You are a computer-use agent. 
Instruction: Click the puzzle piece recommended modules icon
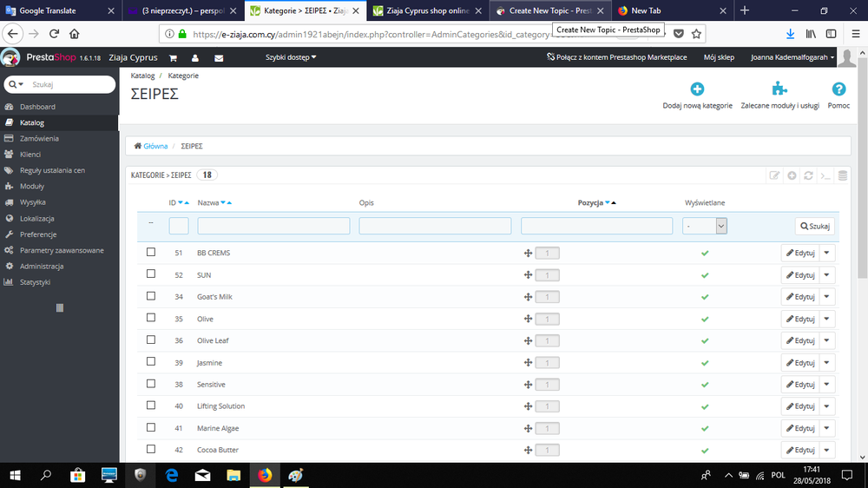tap(779, 89)
